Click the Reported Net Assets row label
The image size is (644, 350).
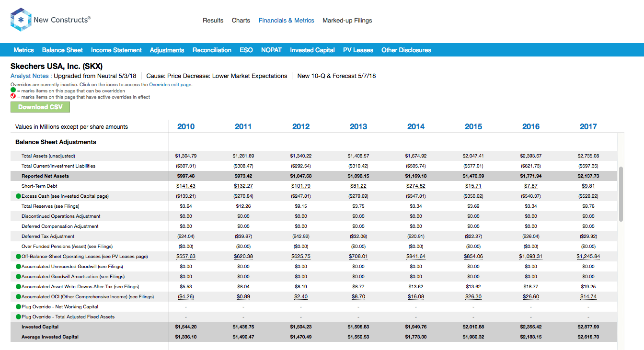(x=45, y=176)
